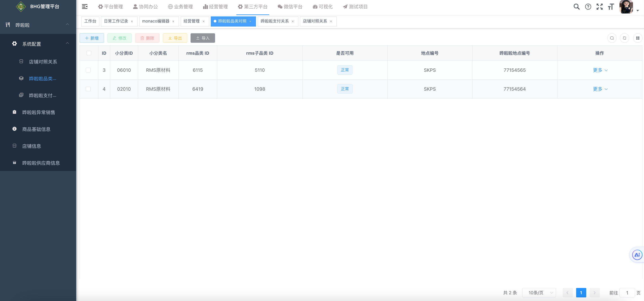This screenshot has width=644, height=301.
Task: Open 微信平台 top menu
Action: tap(290, 7)
